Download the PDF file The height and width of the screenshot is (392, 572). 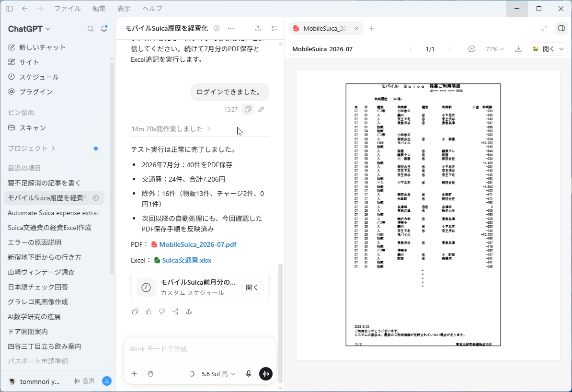518,49
